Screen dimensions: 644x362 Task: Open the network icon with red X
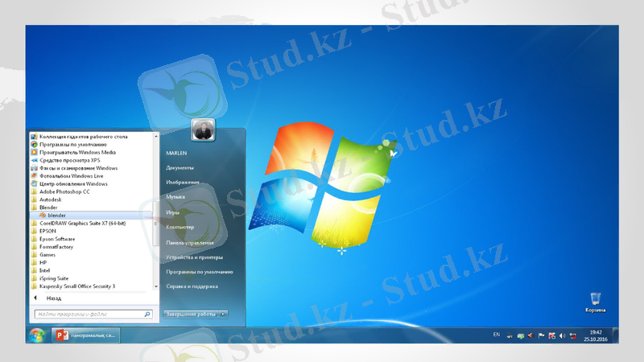573,335
